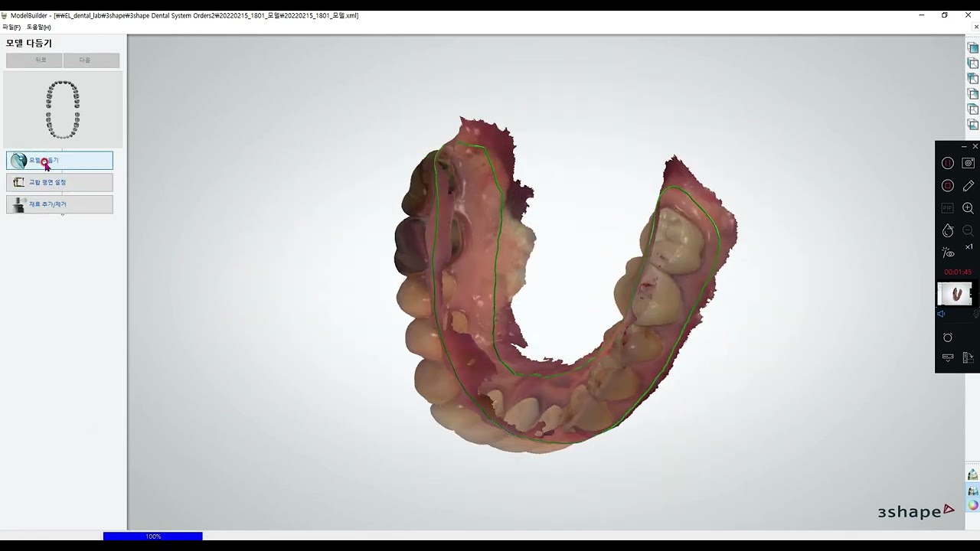Image resolution: width=980 pixels, height=551 pixels.
Task: Minimize the recorder panel
Action: tap(964, 146)
